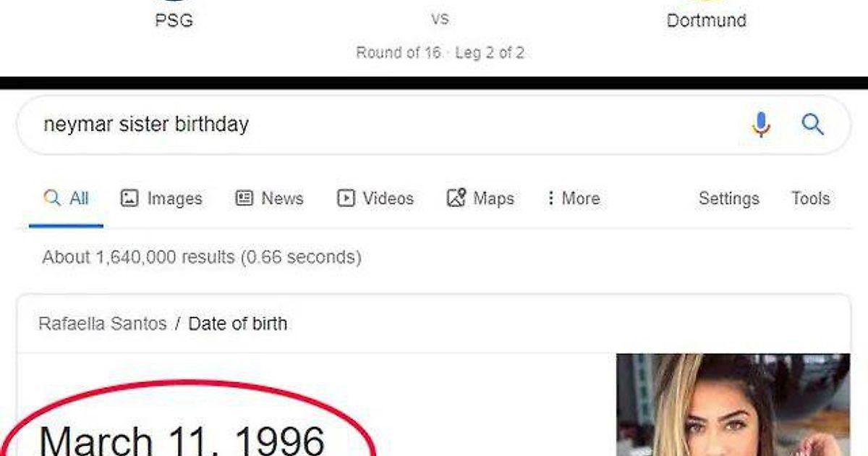Click the 'neymar sister birthday' search box
The image size is (868, 456).
pos(362,124)
